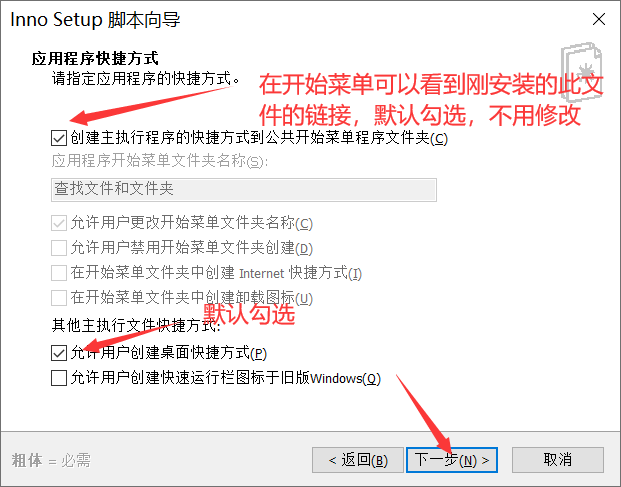Click the 应用程序开始菜单文件夹名称(S) label
The image size is (621, 487).
[160, 161]
